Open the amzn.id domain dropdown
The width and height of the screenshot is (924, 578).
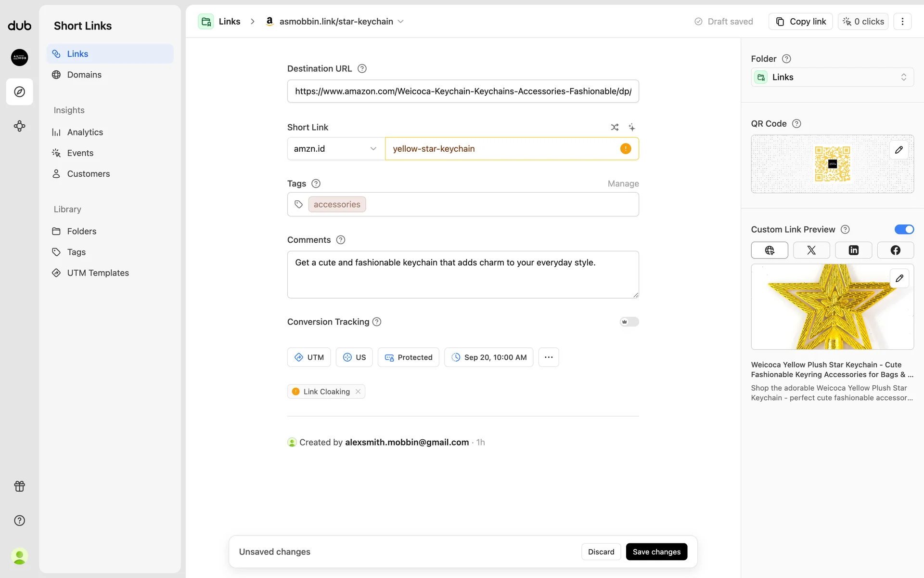pyautogui.click(x=335, y=149)
